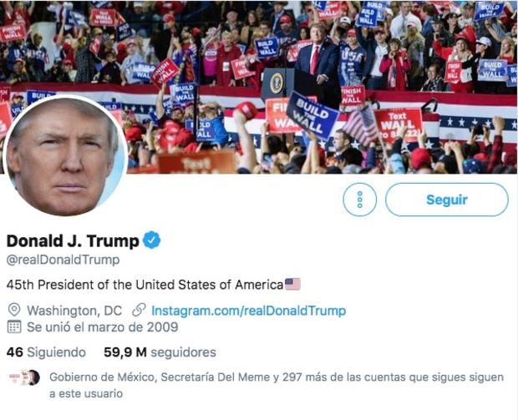This screenshot has width=518, height=420.
Task: Open the 59,9 M seguidores list
Action: coord(160,352)
